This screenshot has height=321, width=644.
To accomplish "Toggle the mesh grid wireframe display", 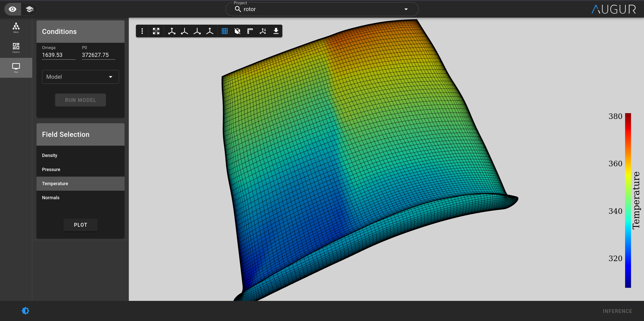I will pyautogui.click(x=224, y=31).
